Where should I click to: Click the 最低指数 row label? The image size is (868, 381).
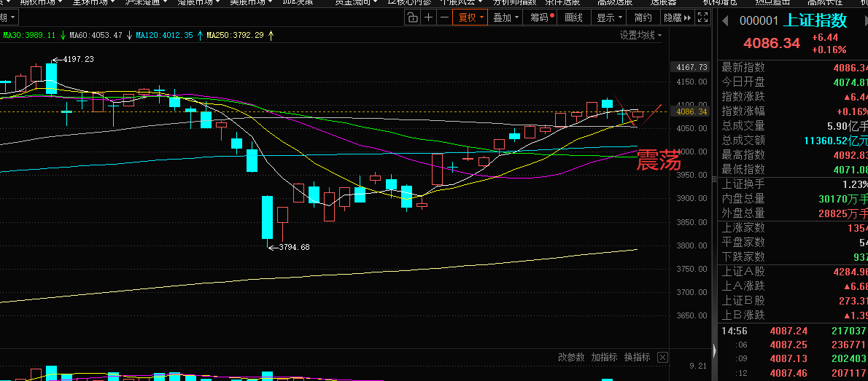pyautogui.click(x=743, y=169)
